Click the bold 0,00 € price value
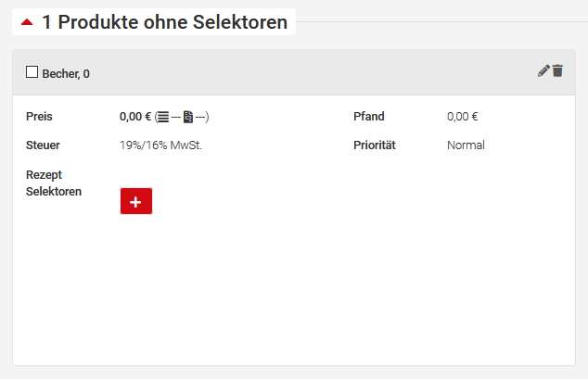Viewport: 588px width, 379px height. pyautogui.click(x=135, y=117)
